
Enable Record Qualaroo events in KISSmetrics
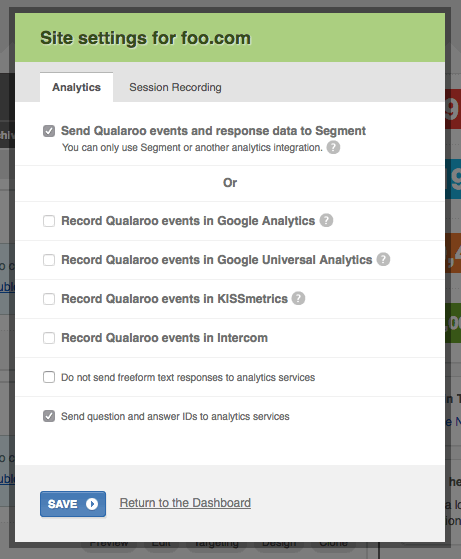click(x=49, y=299)
